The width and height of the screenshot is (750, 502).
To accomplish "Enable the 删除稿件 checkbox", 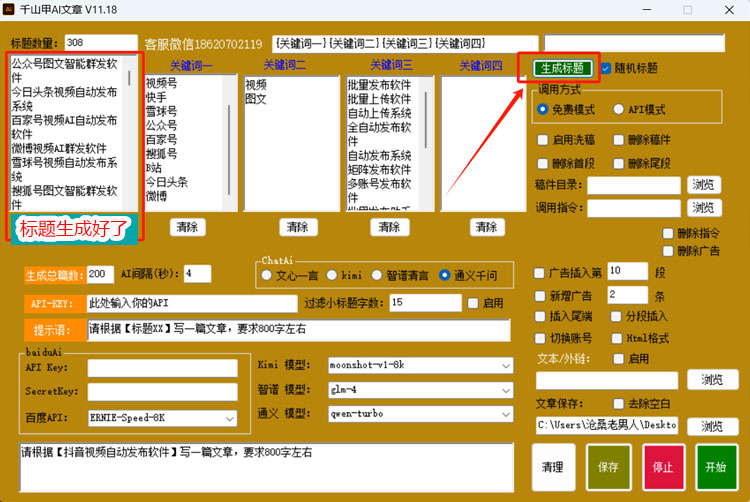I will (x=618, y=140).
